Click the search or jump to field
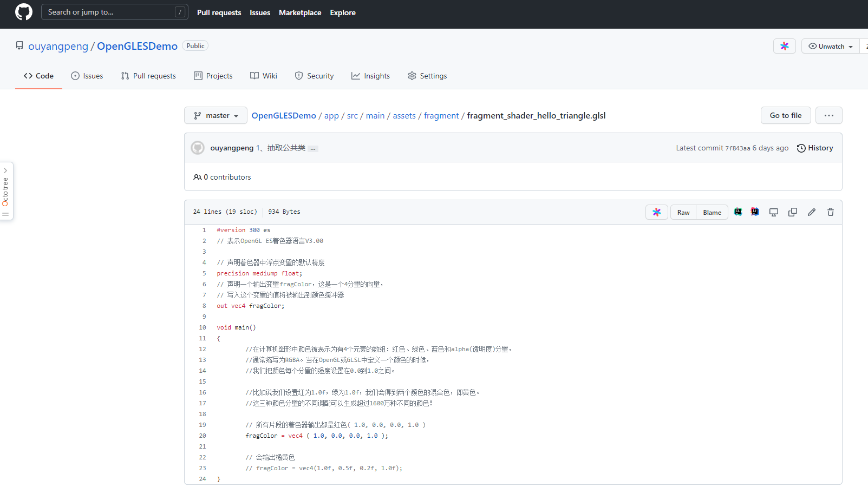 (114, 11)
